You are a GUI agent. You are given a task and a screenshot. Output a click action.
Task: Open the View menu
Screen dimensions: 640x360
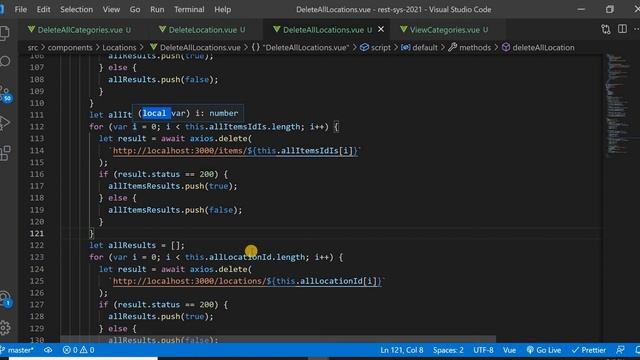click(x=111, y=9)
